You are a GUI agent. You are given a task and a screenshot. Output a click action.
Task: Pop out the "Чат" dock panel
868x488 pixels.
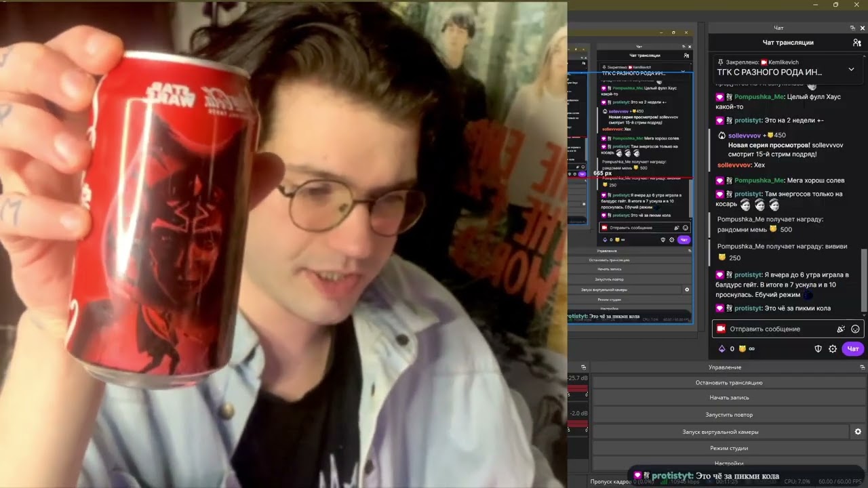(852, 28)
